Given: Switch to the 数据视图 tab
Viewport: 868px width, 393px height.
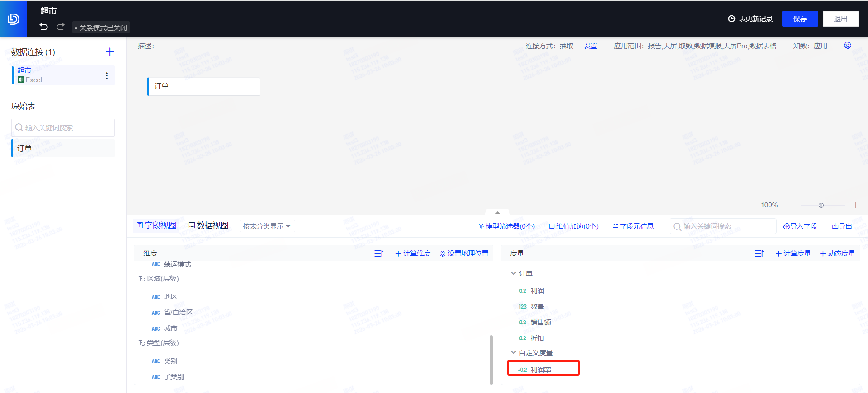Looking at the screenshot, I should point(208,225).
